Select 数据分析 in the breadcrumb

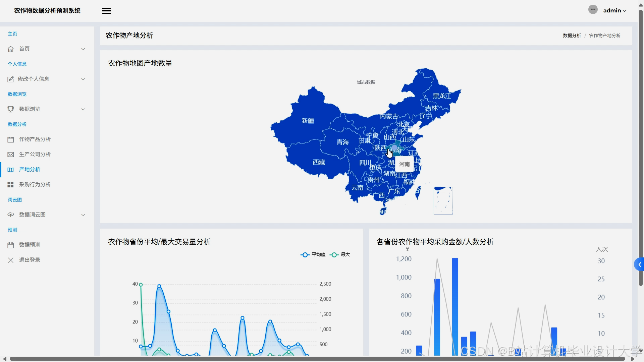572,35
